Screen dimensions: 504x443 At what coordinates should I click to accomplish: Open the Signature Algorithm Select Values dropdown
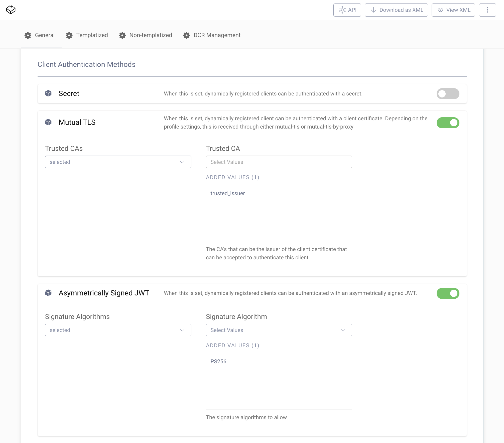point(279,330)
